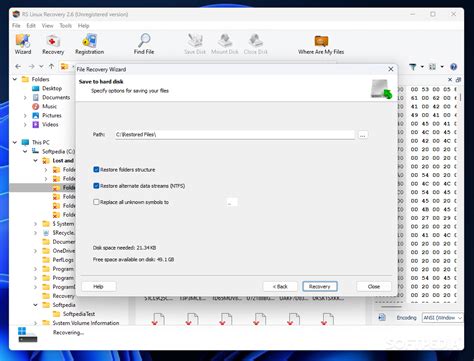Select the Pictures folder in tree
474x361 pixels.
point(52,115)
